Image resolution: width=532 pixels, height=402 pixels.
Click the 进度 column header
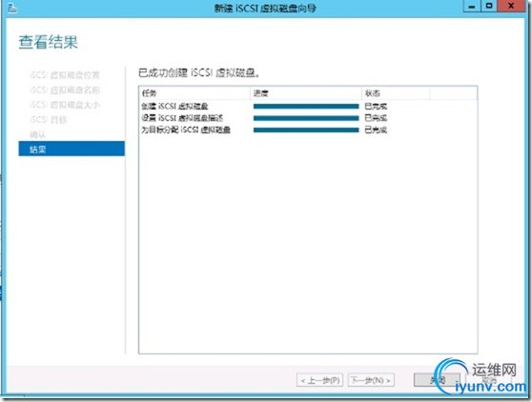click(x=306, y=93)
